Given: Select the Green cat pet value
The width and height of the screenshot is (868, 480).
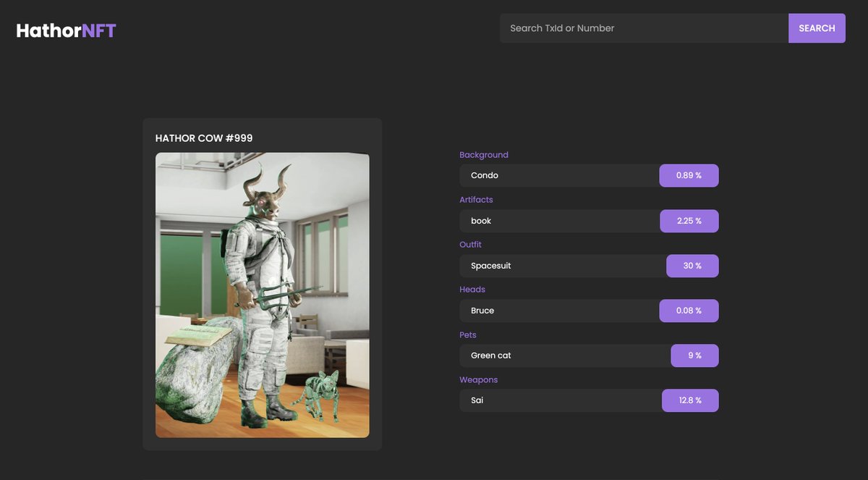Looking at the screenshot, I should tap(491, 355).
